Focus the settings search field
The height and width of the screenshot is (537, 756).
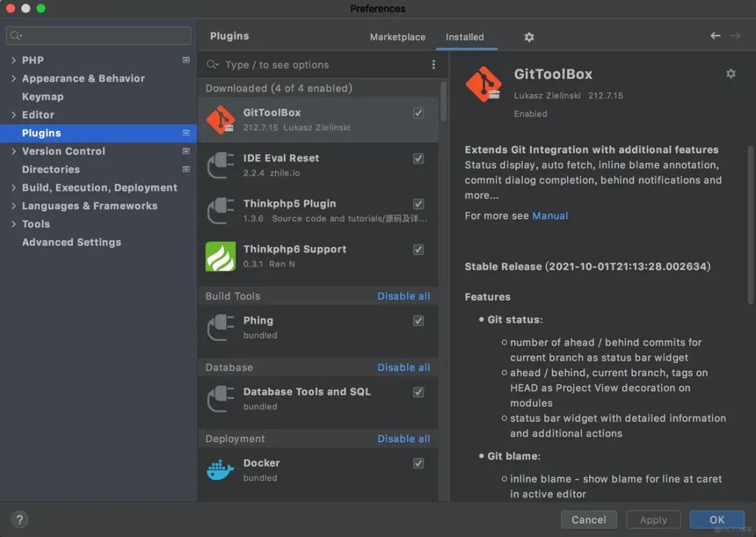click(99, 36)
